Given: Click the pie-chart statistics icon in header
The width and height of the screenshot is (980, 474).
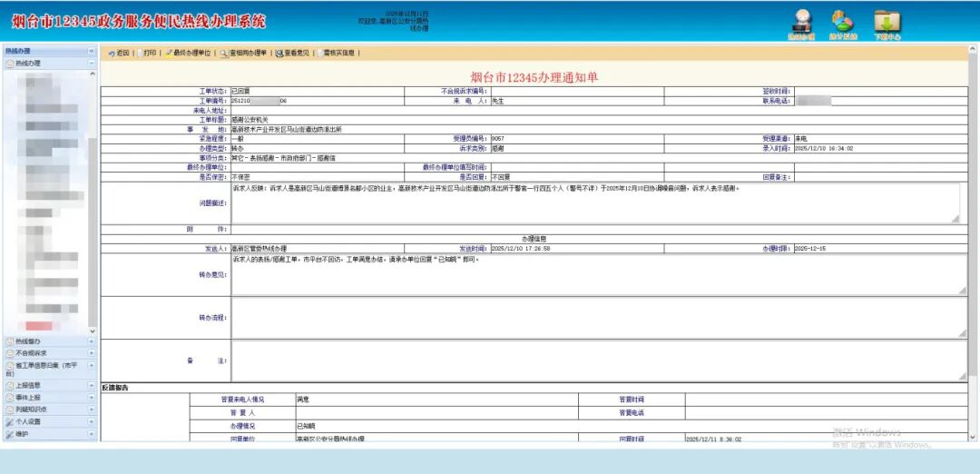Looking at the screenshot, I should (843, 23).
